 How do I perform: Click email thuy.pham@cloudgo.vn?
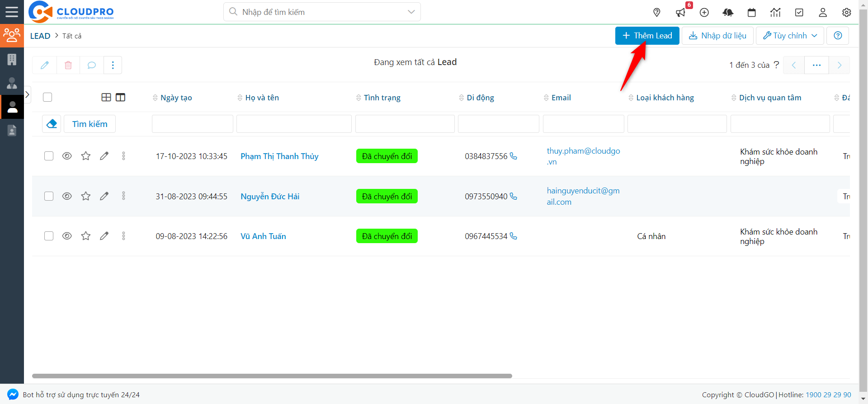click(583, 156)
